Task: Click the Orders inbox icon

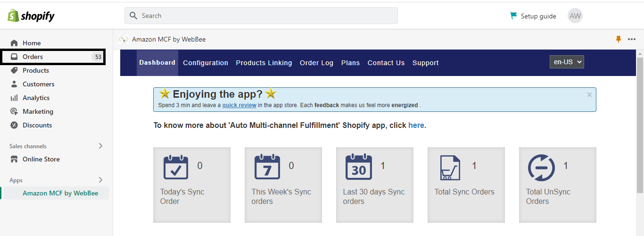Action: coord(14,57)
